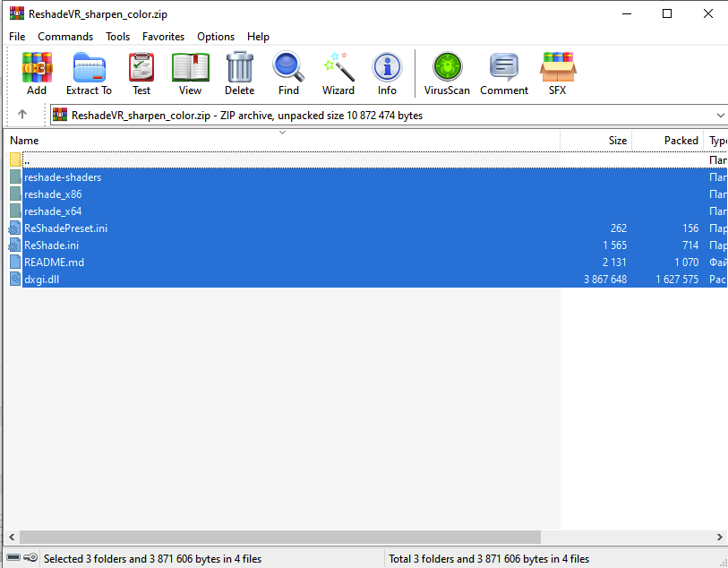
Task: Click the parent folder icon
Action: [15, 160]
